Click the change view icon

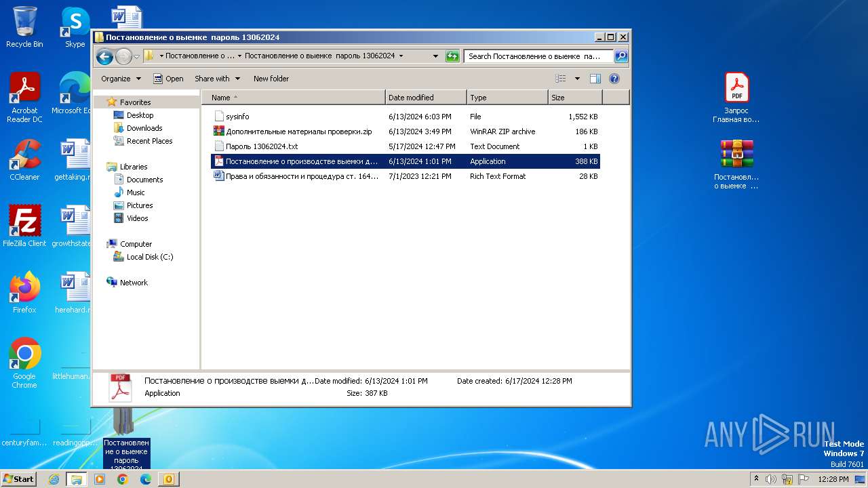click(x=561, y=79)
